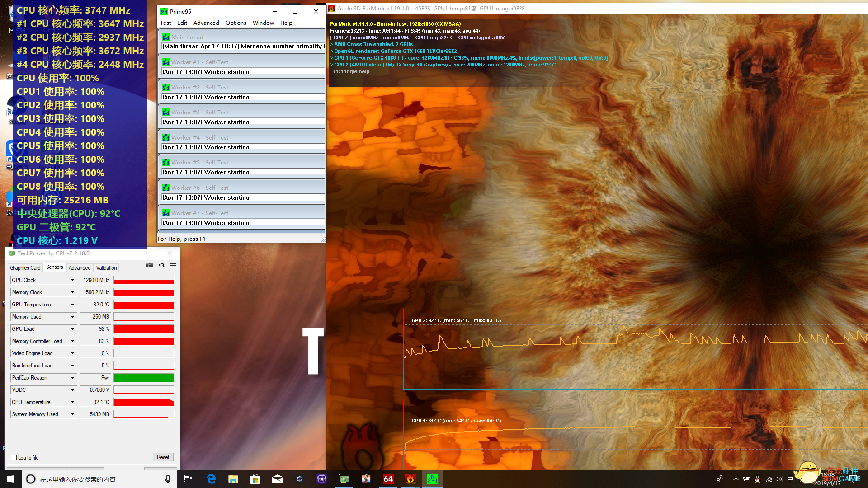The image size is (868, 488).
Task: Open the GPU-Z hamburger menu
Action: pos(173,266)
